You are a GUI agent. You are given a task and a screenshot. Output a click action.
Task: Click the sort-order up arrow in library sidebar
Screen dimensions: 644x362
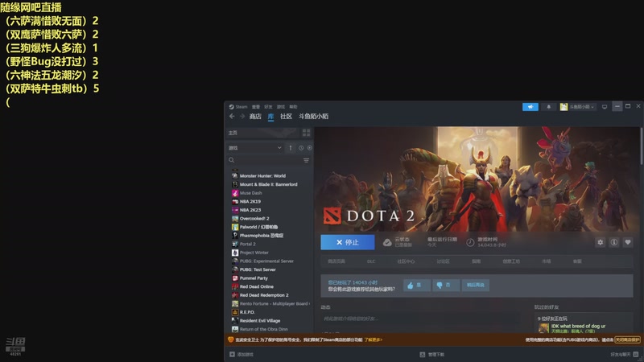point(291,148)
